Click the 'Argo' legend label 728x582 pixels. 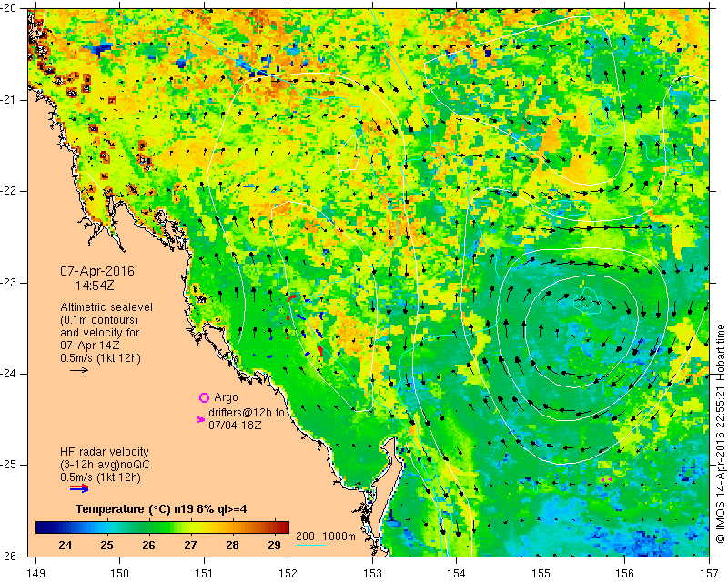point(226,397)
